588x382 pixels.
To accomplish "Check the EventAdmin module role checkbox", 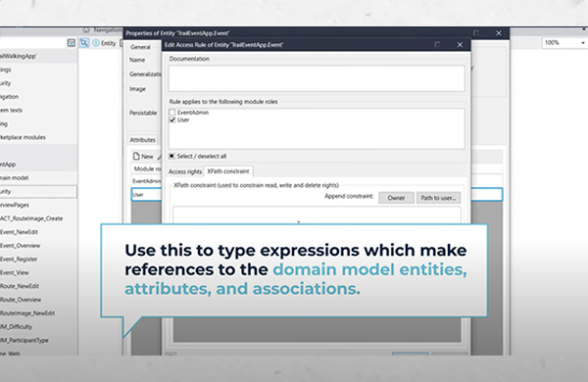I will (172, 113).
